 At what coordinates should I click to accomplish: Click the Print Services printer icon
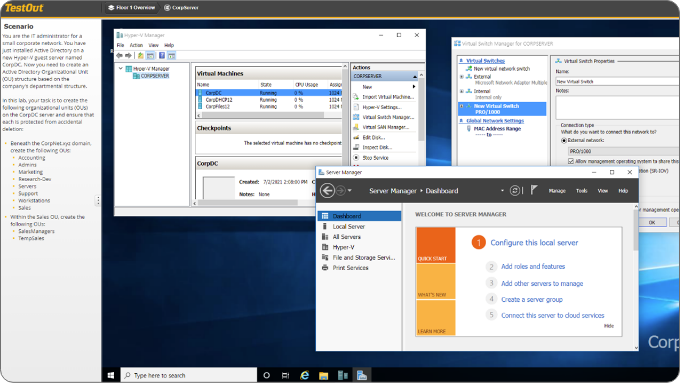325,268
